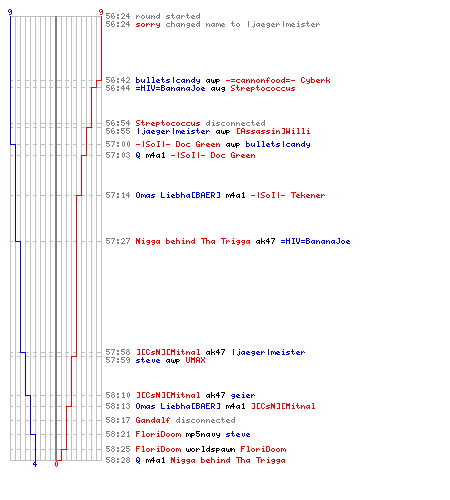This screenshot has width=450, height=500.
Task: Select red player UMAX name
Action: coord(195,360)
